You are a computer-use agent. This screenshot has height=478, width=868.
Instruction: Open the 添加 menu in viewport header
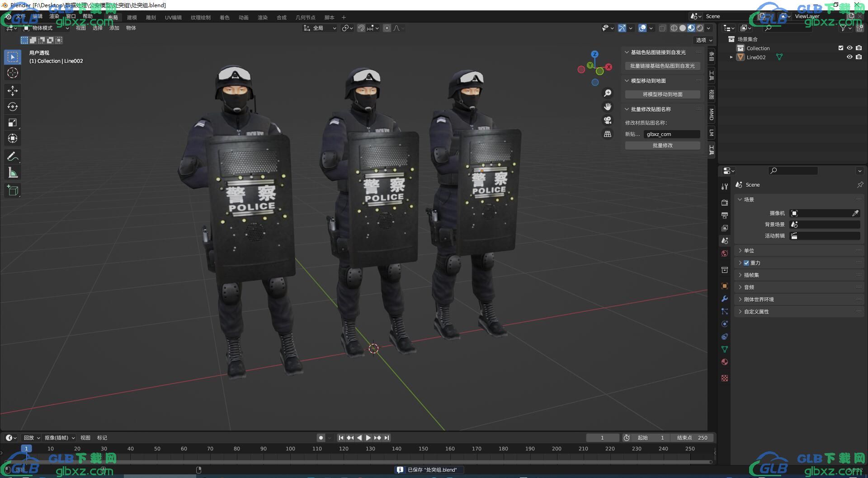114,28
